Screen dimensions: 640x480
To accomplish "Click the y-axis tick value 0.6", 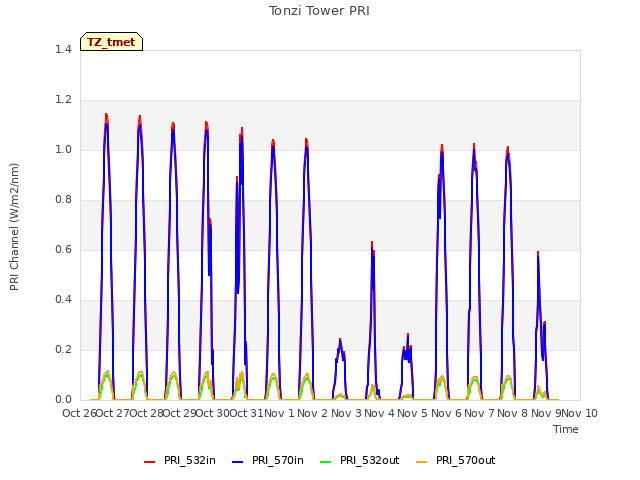I will coord(63,250).
